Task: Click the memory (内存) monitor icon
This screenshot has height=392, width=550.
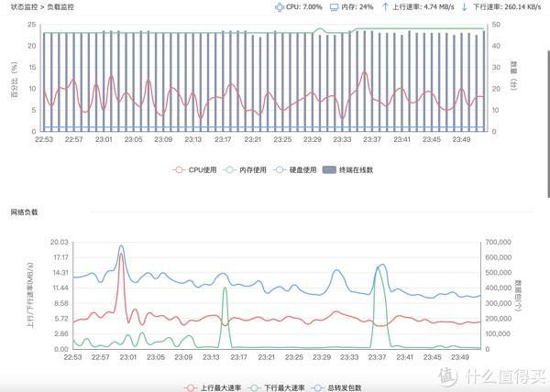Action: click(335, 6)
